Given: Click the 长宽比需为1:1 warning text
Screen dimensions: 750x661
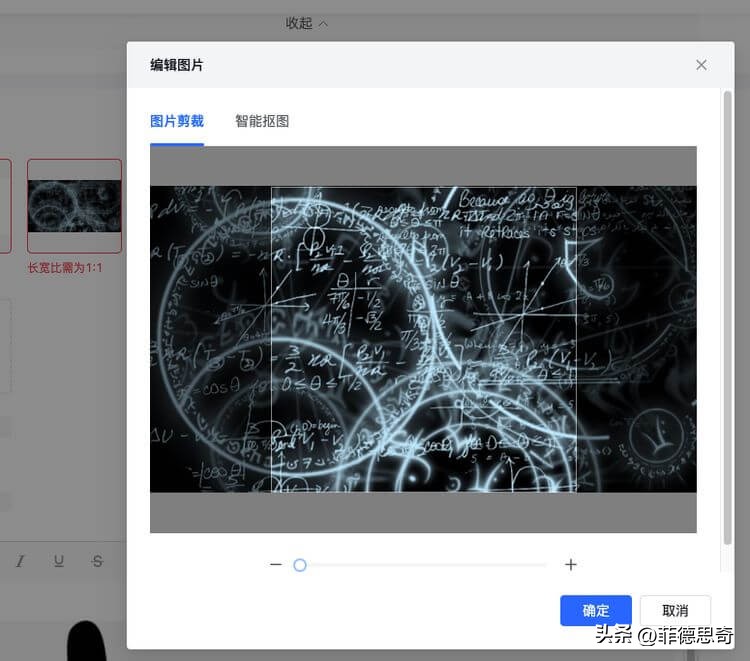Looking at the screenshot, I should (x=65, y=268).
